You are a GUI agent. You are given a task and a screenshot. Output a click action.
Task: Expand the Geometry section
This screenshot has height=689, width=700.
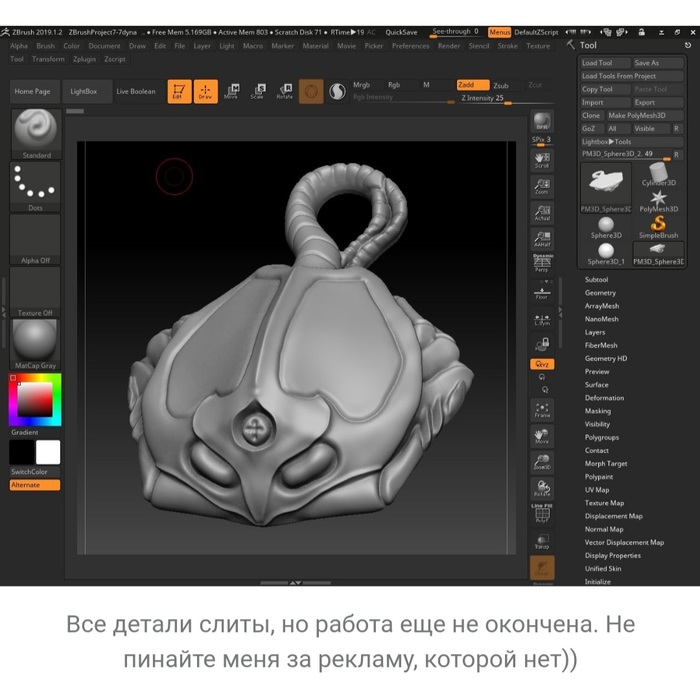point(600,293)
